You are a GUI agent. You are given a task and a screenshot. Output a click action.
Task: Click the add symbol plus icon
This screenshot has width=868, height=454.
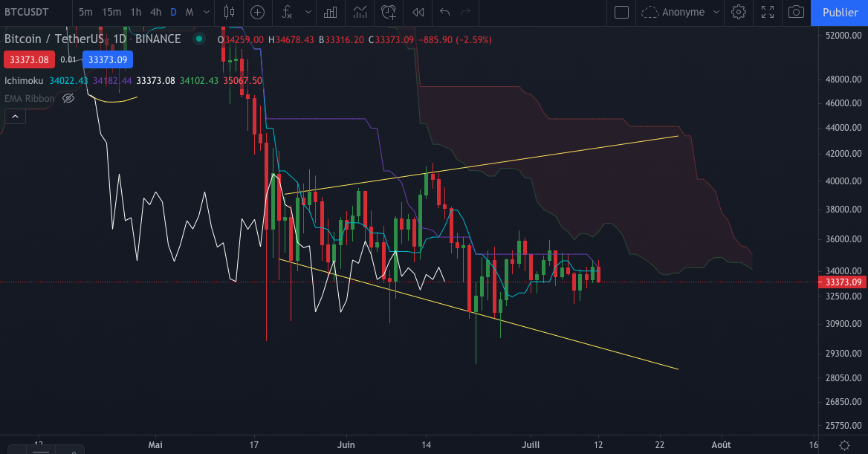(x=257, y=13)
